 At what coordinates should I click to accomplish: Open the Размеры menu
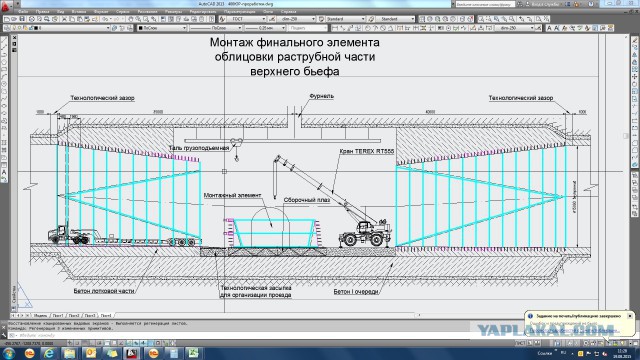click(x=173, y=12)
